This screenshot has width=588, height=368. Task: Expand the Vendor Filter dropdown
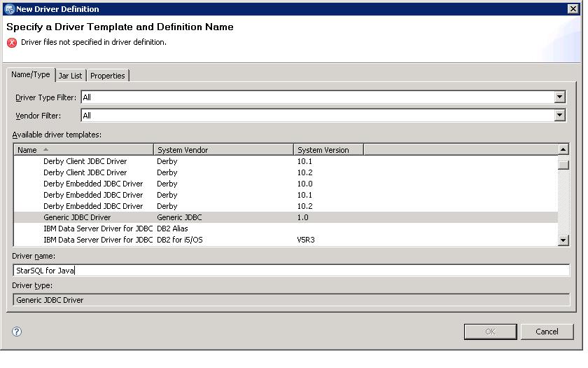[559, 116]
